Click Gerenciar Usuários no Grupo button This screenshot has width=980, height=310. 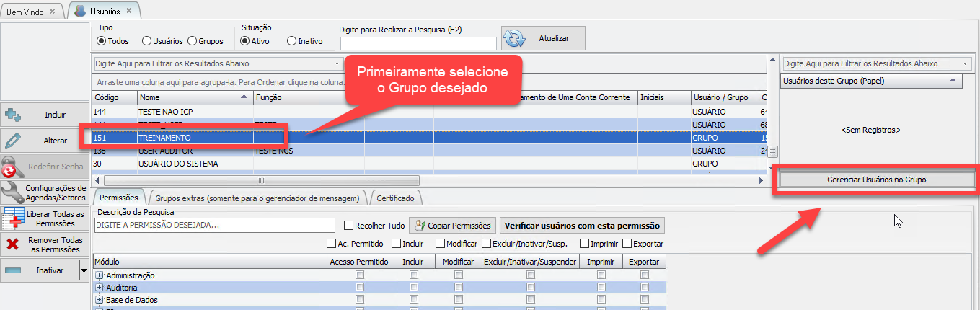click(877, 179)
